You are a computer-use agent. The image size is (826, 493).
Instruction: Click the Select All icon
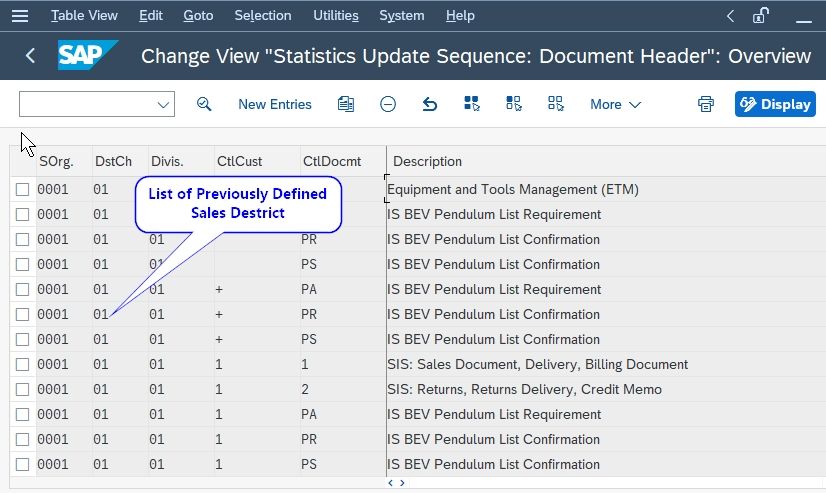click(x=472, y=104)
